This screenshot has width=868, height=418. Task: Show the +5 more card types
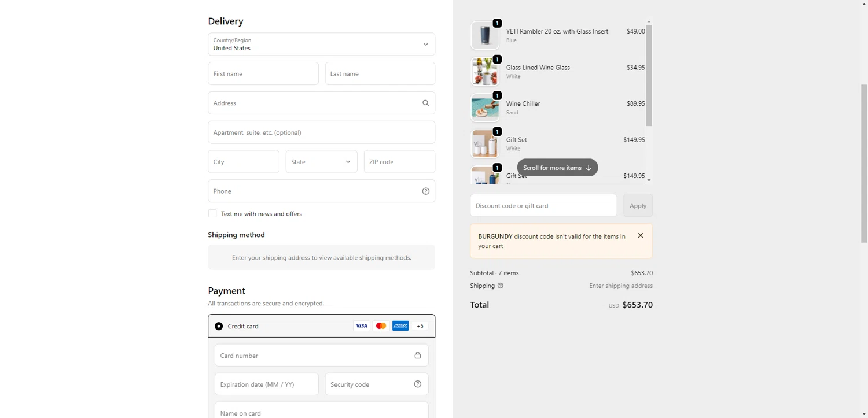coord(420,326)
